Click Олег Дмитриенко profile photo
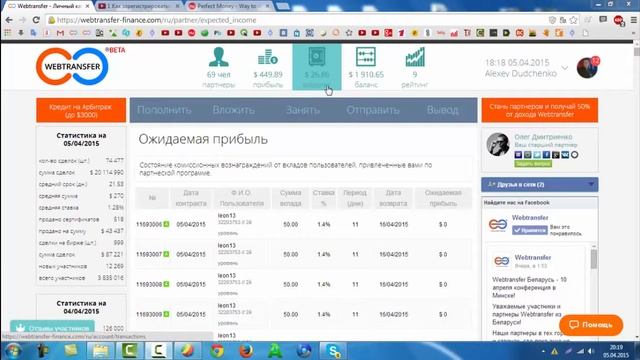This screenshot has height=360, width=640. click(498, 144)
